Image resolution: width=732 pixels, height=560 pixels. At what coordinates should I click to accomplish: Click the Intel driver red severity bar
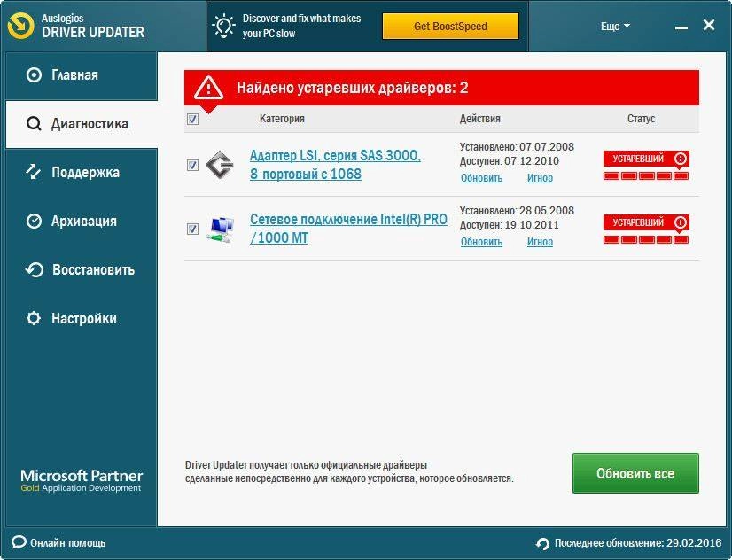coord(646,240)
